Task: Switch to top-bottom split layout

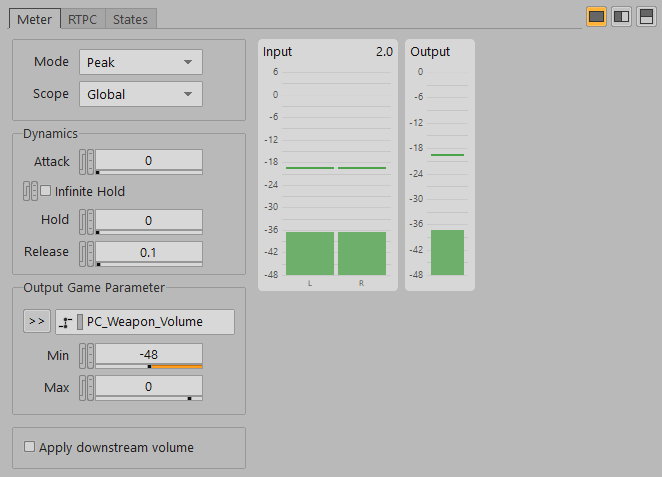Action: (645, 17)
